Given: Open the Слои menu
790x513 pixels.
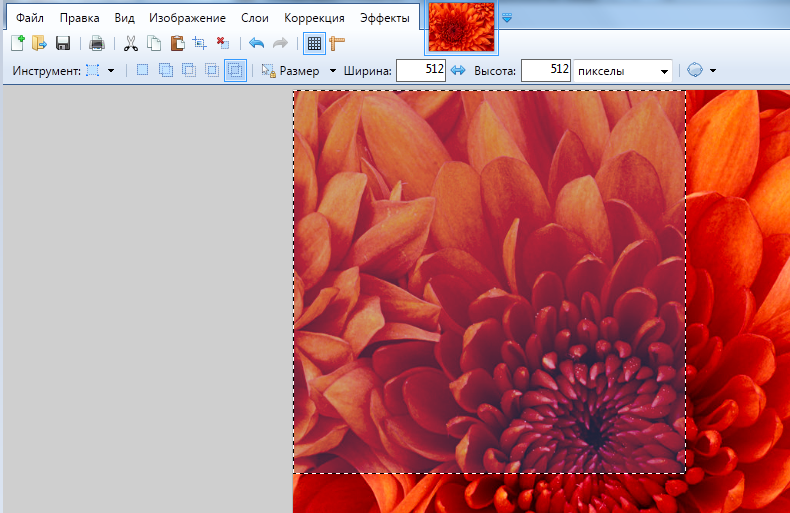Looking at the screenshot, I should point(255,18).
